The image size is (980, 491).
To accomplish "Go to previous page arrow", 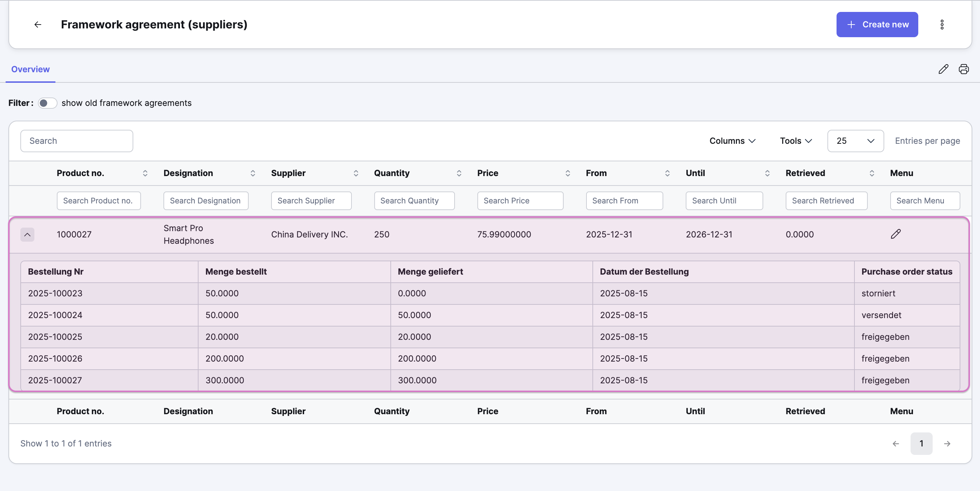I will (896, 444).
